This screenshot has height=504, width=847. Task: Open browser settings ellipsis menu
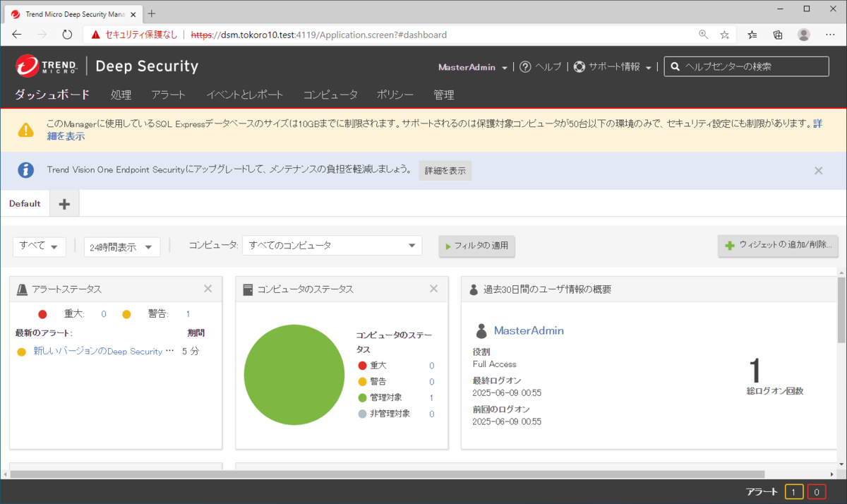[830, 35]
